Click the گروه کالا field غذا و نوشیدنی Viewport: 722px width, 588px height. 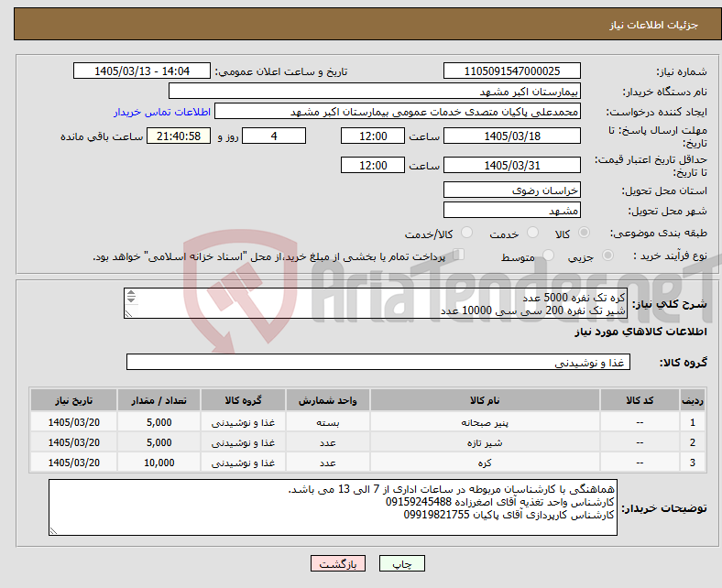[x=378, y=362]
